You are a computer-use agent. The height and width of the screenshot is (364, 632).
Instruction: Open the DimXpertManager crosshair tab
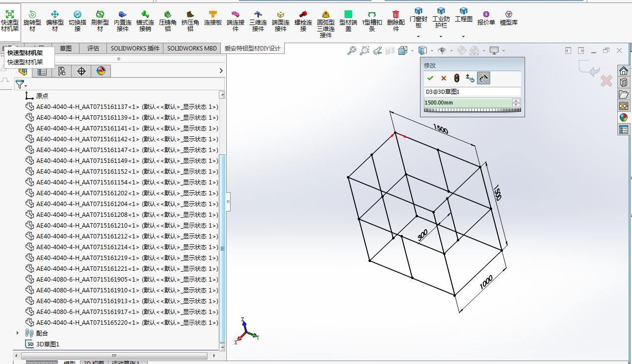click(x=81, y=71)
